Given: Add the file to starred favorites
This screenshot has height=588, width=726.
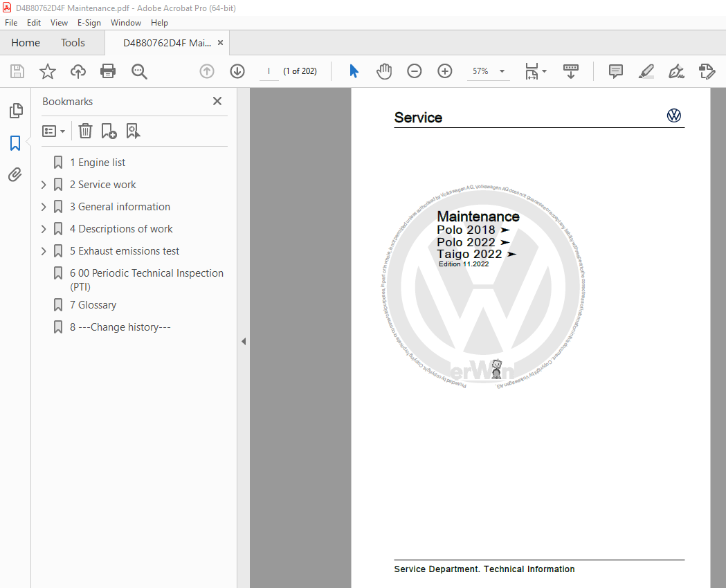Looking at the screenshot, I should click(47, 71).
